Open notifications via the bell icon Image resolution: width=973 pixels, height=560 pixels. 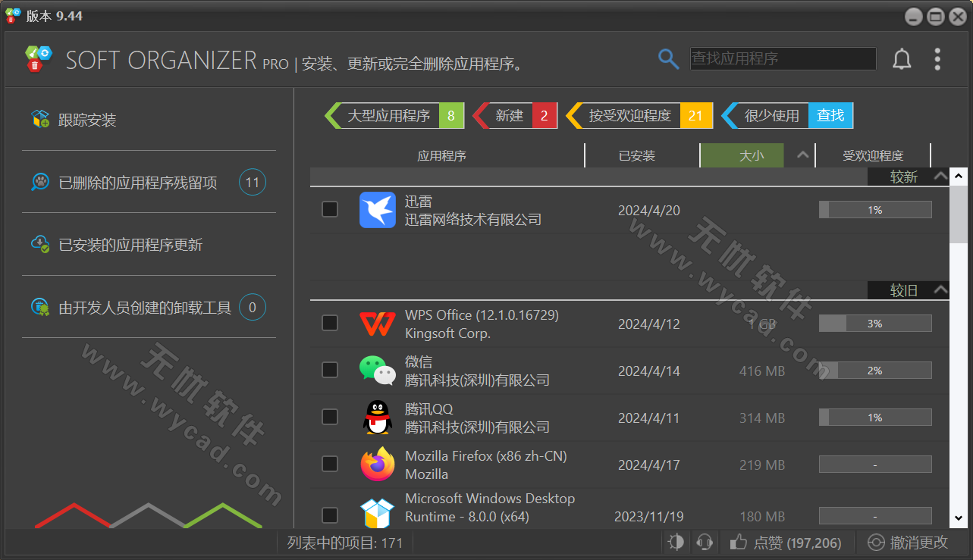coord(902,58)
